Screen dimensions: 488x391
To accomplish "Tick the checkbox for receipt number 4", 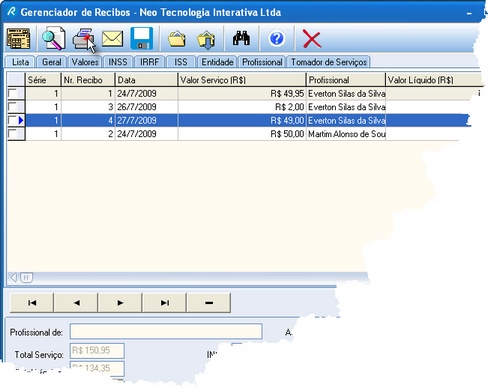I will coord(13,120).
